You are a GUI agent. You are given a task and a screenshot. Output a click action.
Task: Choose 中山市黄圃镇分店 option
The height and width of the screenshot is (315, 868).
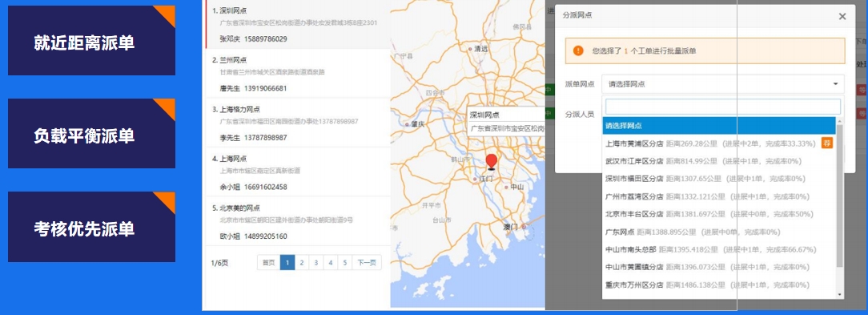(719, 267)
